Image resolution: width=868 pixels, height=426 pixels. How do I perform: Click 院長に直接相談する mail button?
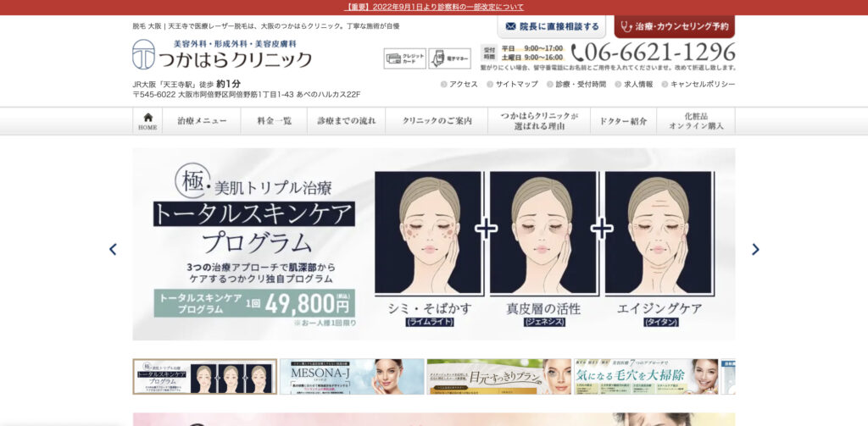coord(551,26)
